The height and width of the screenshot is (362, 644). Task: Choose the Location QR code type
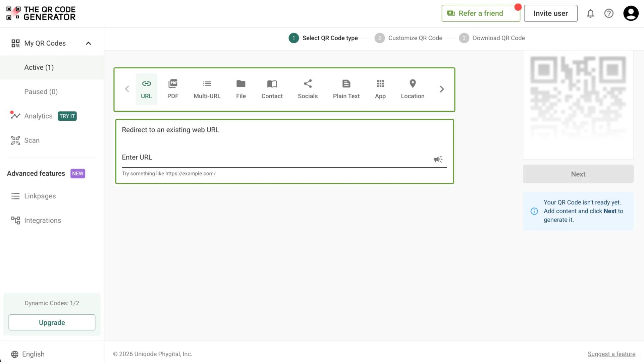[x=413, y=89]
